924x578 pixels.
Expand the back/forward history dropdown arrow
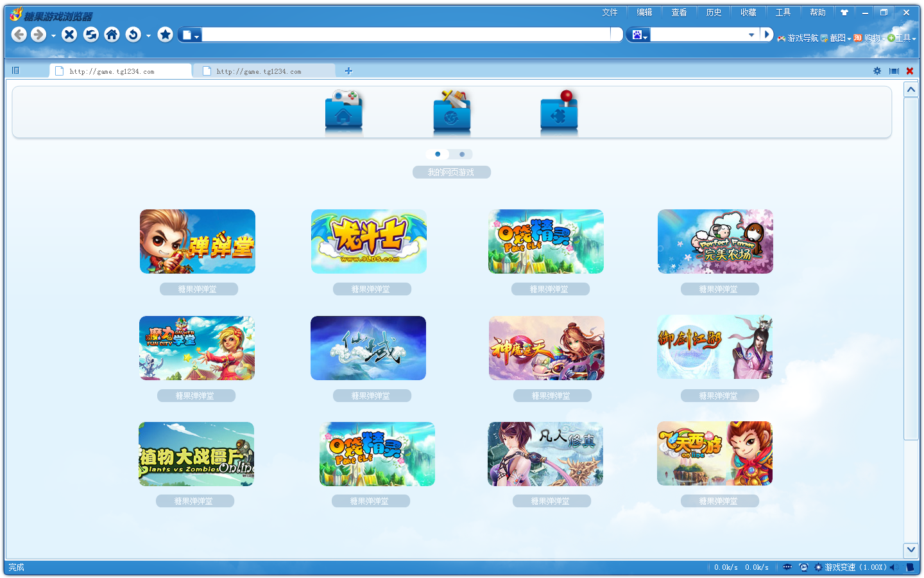(53, 36)
